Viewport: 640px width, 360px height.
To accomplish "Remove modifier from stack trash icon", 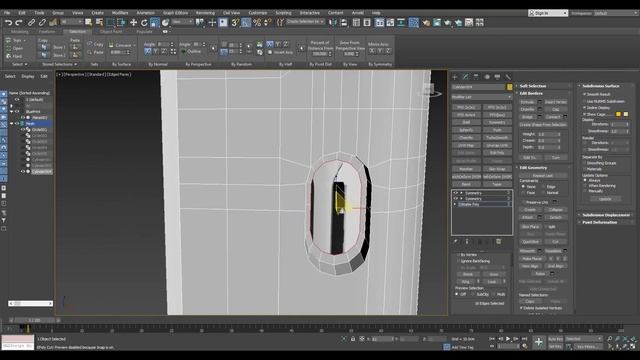I will 498,242.
